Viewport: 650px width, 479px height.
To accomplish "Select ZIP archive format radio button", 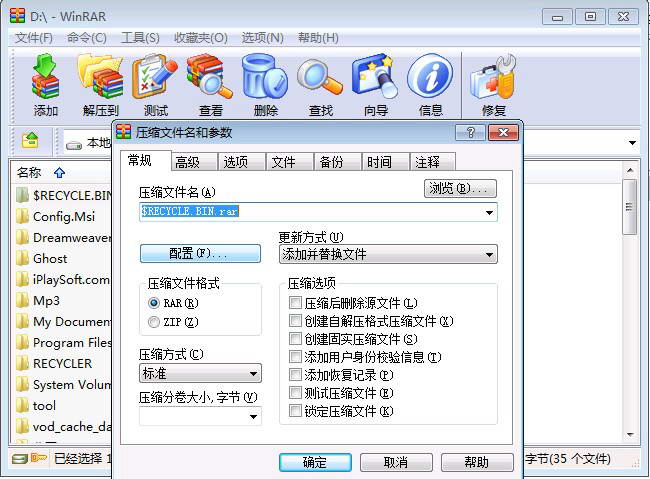I will click(154, 322).
